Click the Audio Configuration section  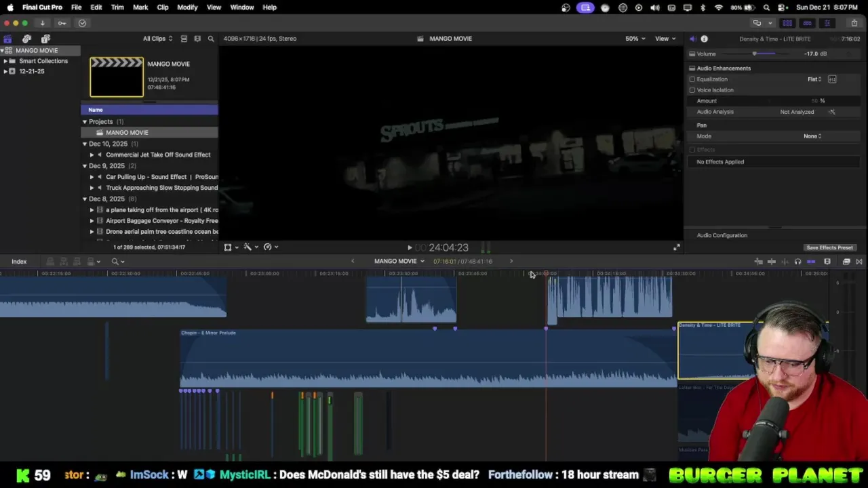pos(722,235)
